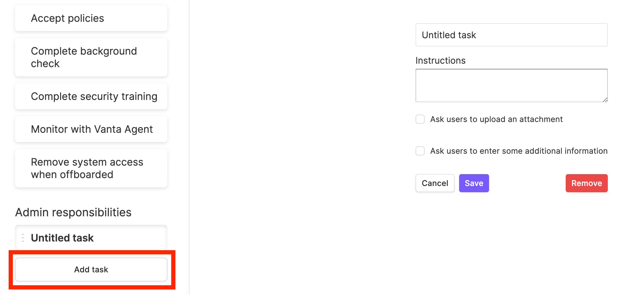The height and width of the screenshot is (295, 644).
Task: Click the red Remove button
Action: coord(587,183)
